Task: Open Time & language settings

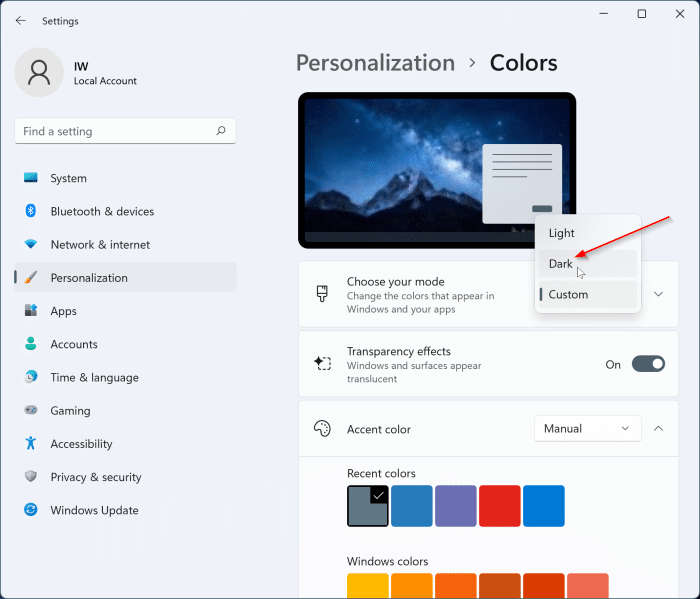Action: [125, 377]
